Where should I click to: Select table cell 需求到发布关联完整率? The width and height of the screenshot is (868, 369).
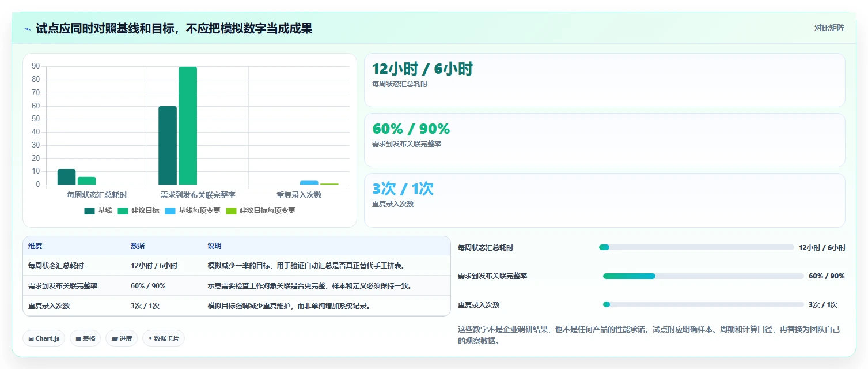[x=63, y=286]
